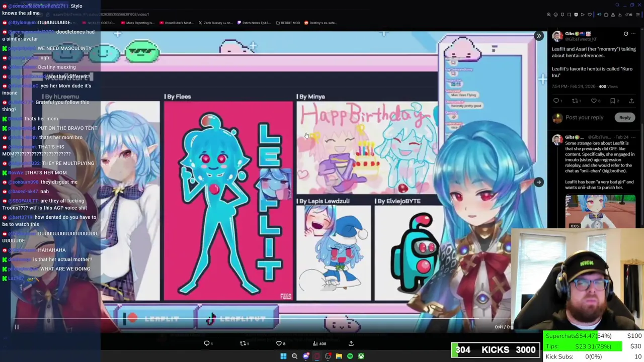
Task: Like the post using heart under video
Action: 279,343
